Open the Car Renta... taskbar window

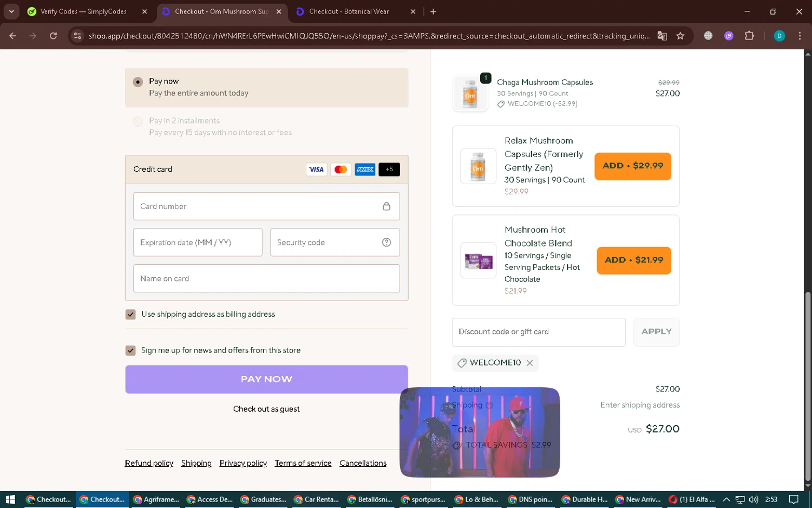point(316,499)
